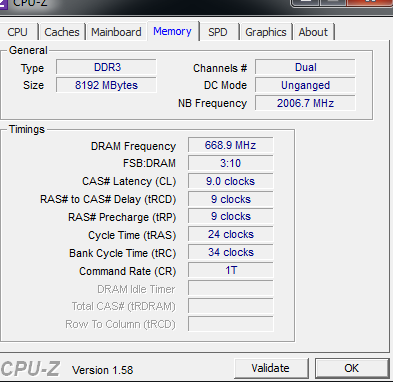
Task: Go to the SPD tab
Action: pyautogui.click(x=218, y=32)
